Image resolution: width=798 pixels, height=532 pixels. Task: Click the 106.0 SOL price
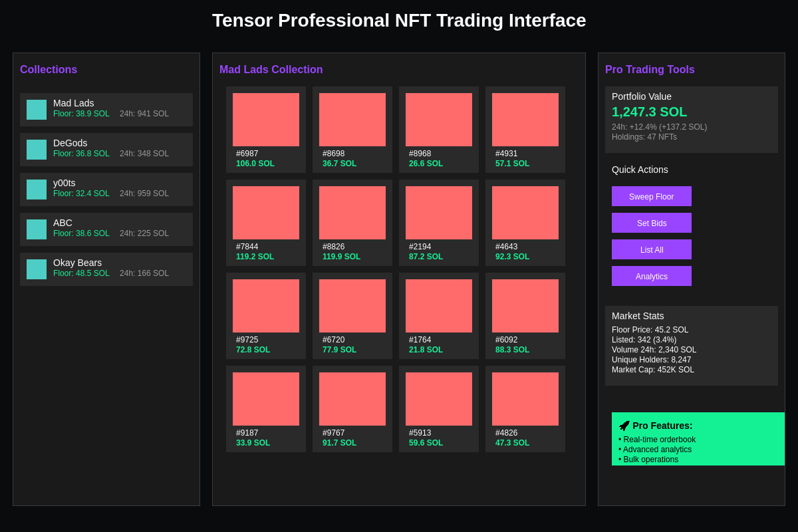255,164
